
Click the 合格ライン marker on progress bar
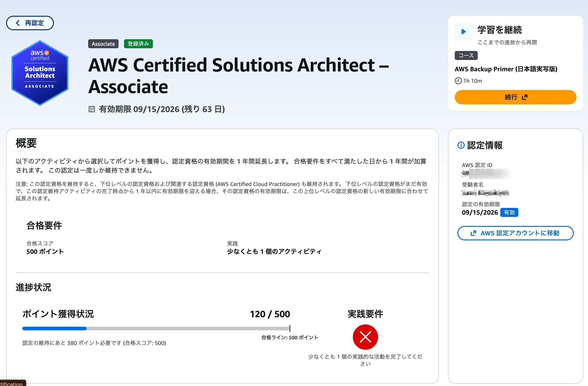pos(290,329)
